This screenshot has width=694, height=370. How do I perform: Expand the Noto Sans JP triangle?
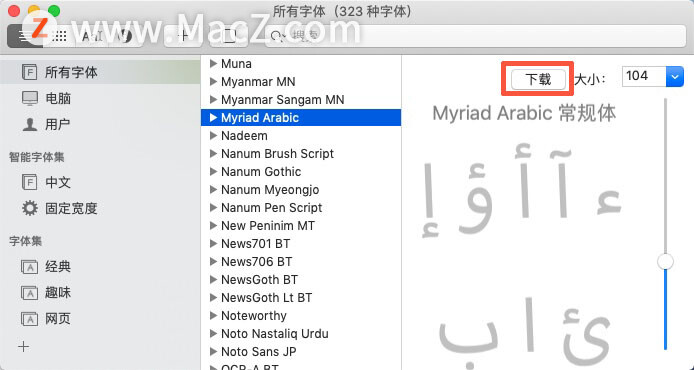(x=213, y=351)
